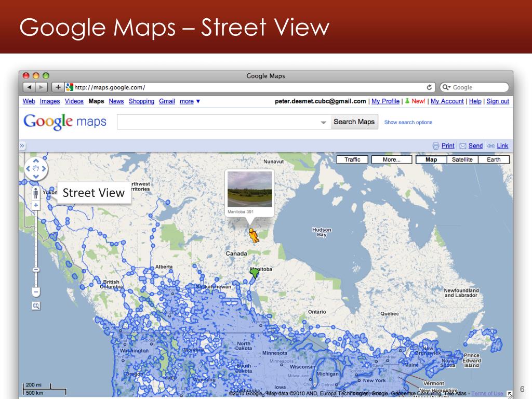This screenshot has height=399, width=532.
Task: Click the Search Maps button
Action: pos(354,122)
